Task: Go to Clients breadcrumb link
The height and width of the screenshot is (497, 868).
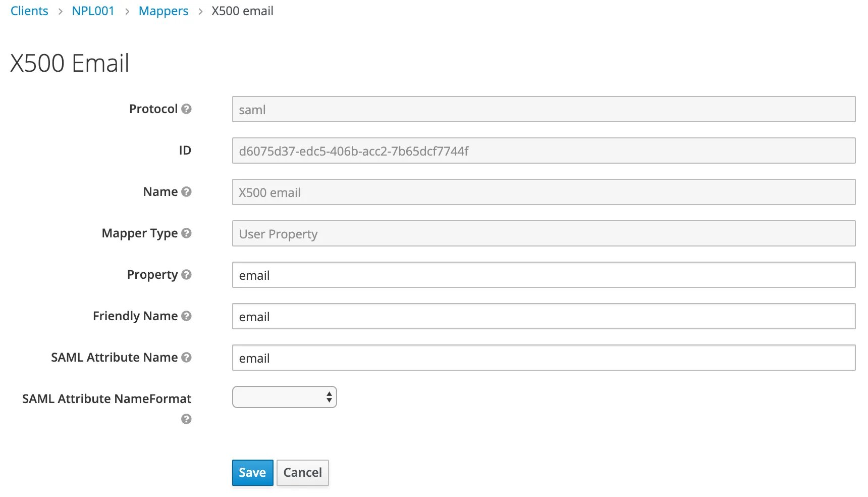Action: (x=29, y=11)
